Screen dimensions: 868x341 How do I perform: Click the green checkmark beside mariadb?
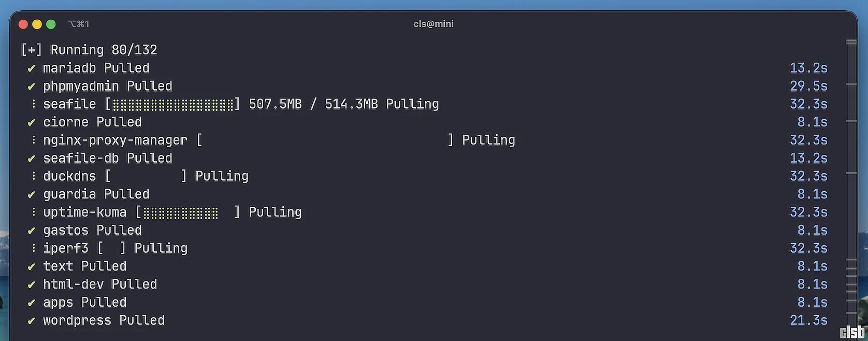pos(32,68)
